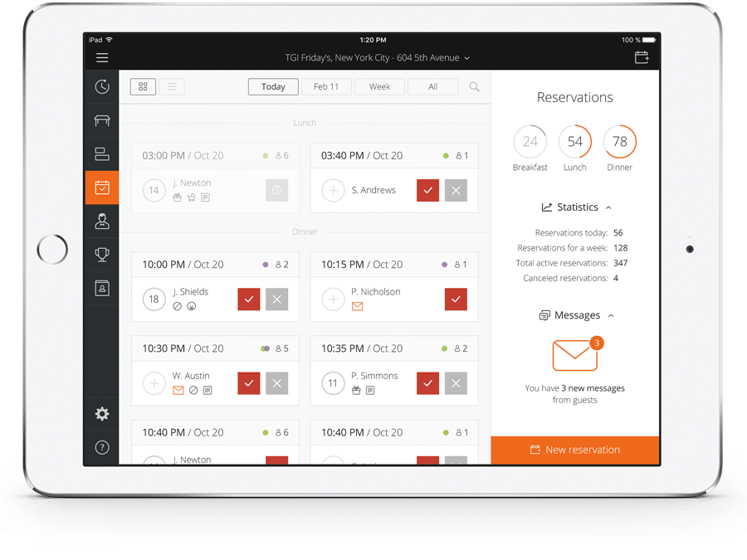Viewport: 747px width, 560px height.
Task: Open the settings gear icon
Action: [102, 414]
